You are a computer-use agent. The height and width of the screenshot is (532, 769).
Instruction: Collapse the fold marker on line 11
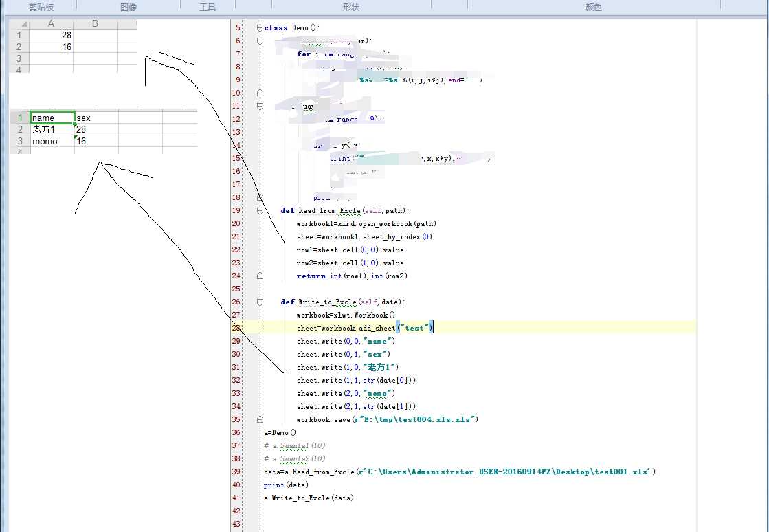(260, 106)
